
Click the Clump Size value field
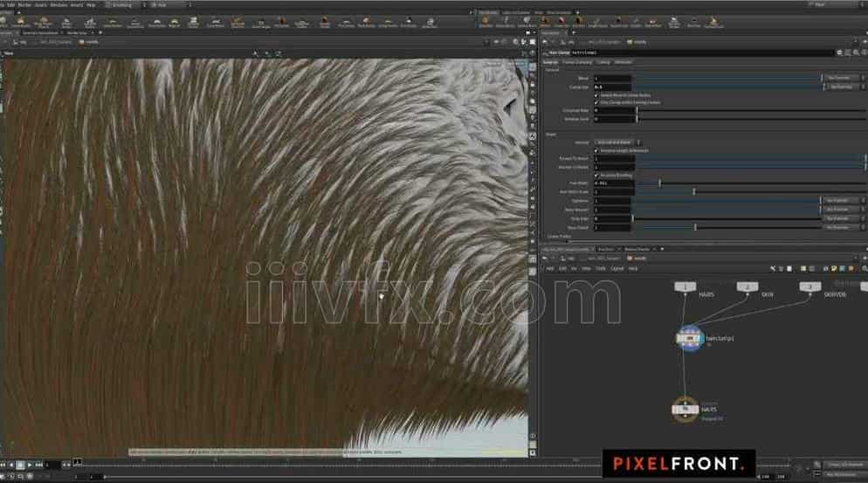(612, 87)
